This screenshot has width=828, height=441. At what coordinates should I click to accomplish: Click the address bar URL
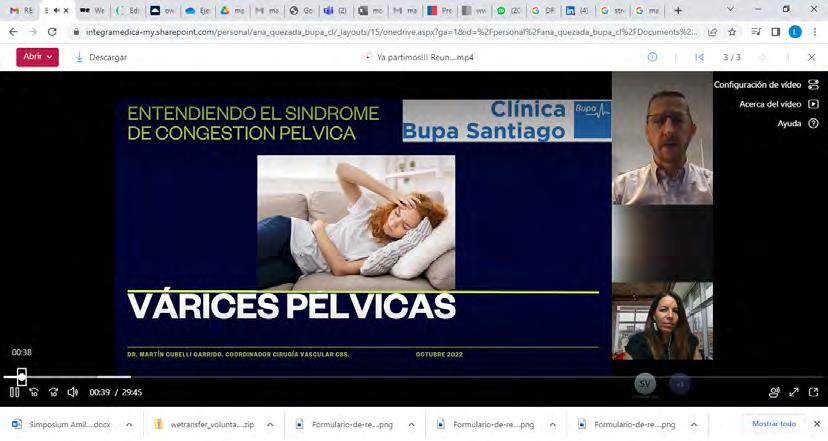pos(391,32)
